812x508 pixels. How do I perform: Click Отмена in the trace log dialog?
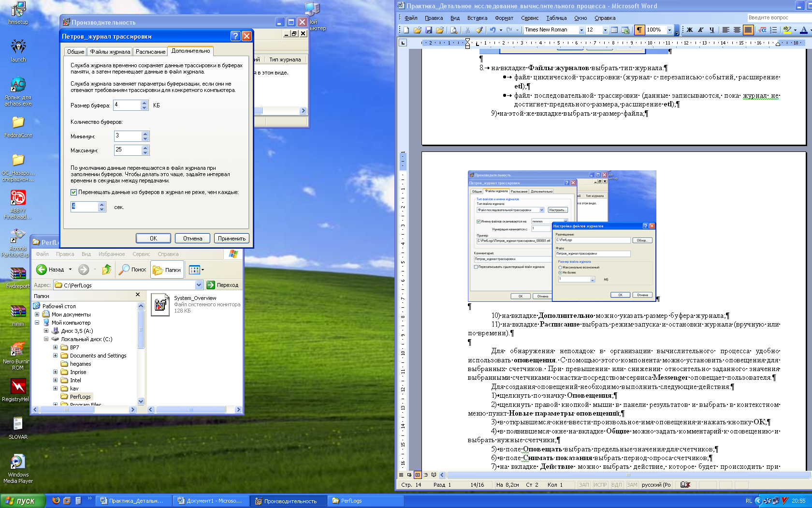(192, 239)
